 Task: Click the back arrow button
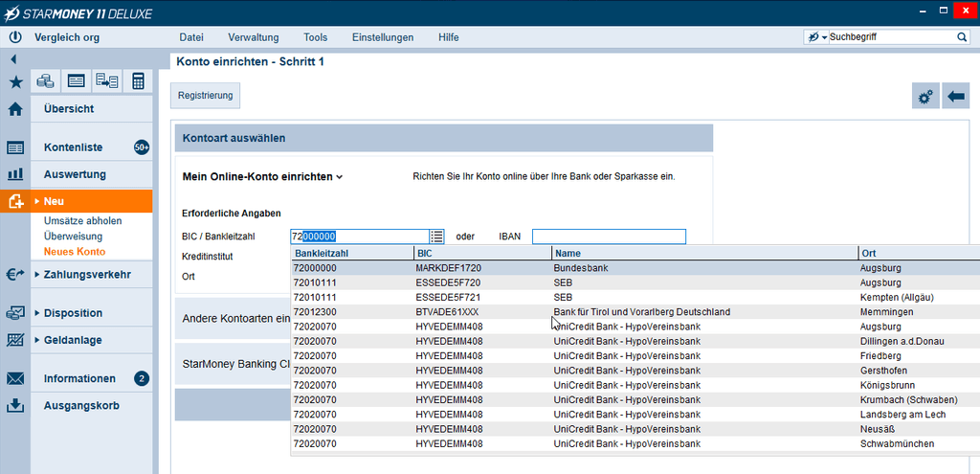[956, 97]
